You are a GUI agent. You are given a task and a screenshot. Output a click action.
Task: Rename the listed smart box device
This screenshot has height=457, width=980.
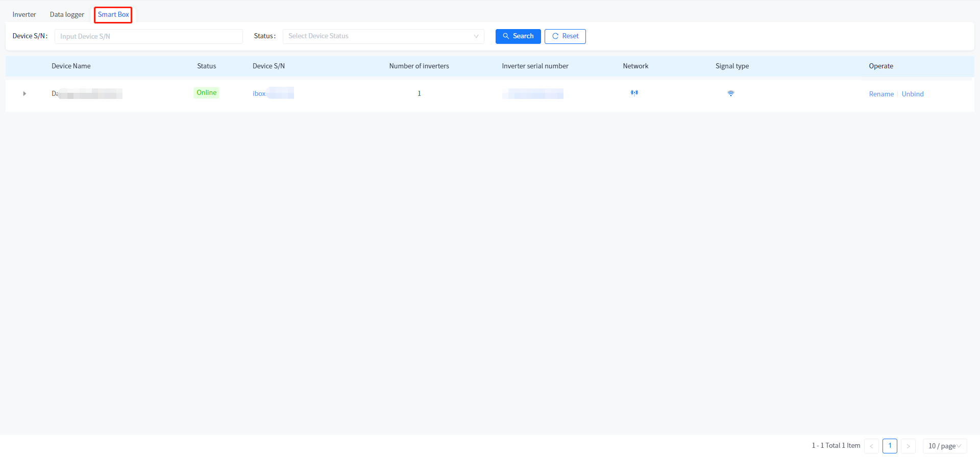coord(881,94)
